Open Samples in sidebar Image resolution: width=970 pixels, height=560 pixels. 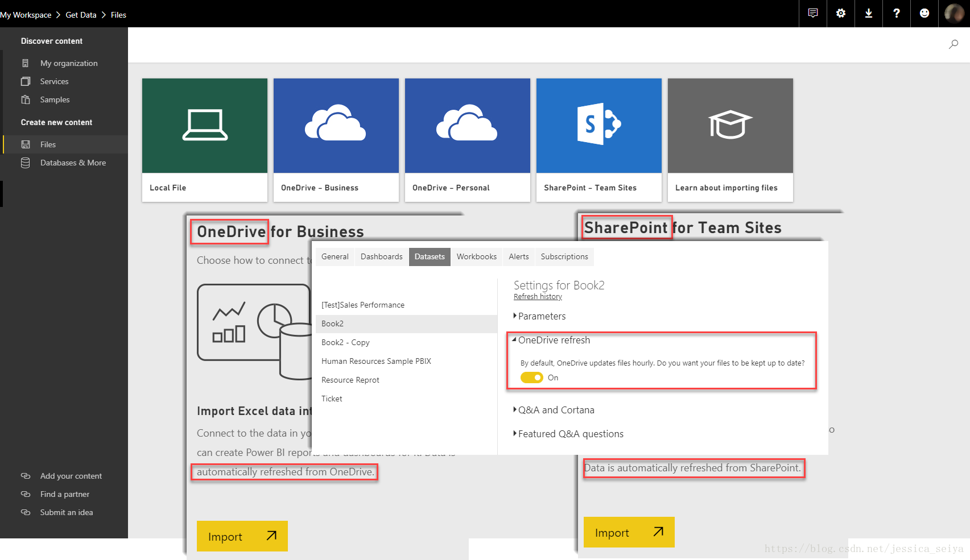[55, 99]
